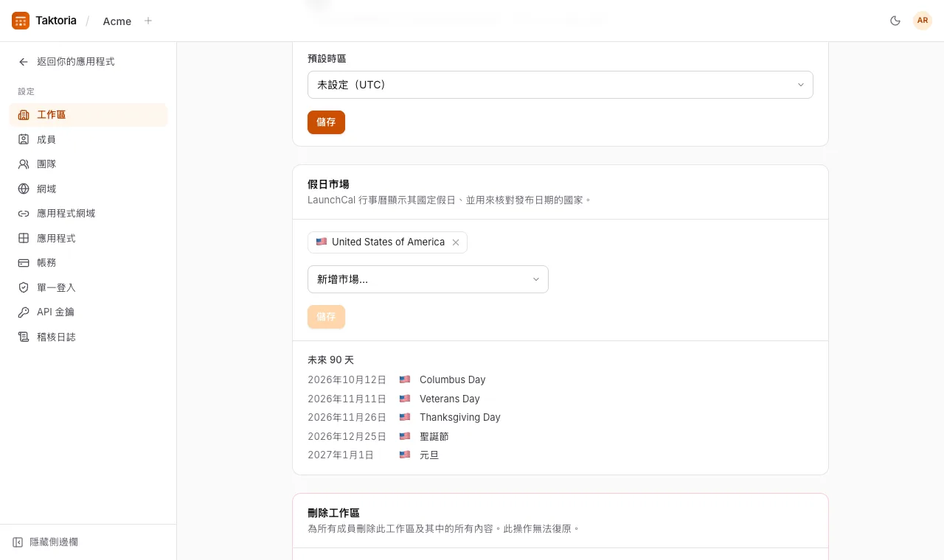Click the 假日市場 section heading
Screen dimensions: 944x560
click(328, 184)
